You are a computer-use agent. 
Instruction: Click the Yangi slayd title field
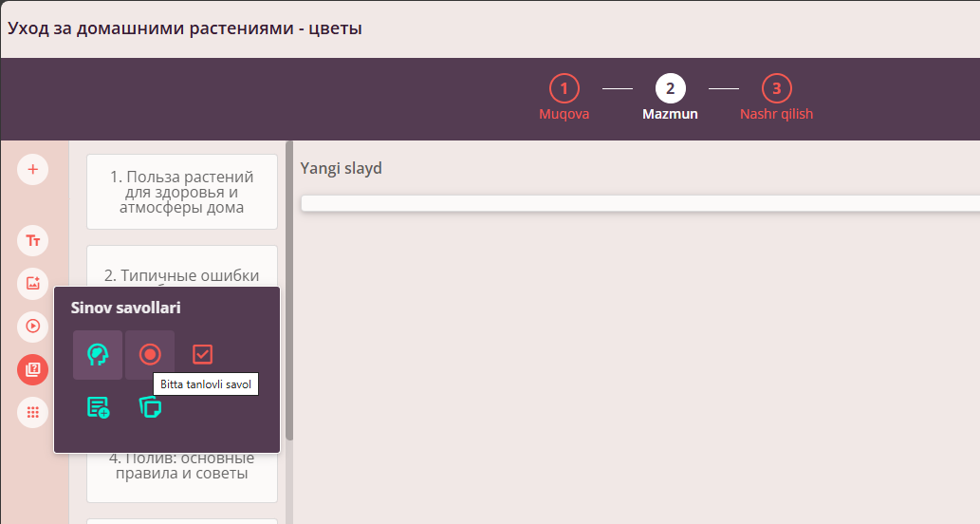click(341, 168)
